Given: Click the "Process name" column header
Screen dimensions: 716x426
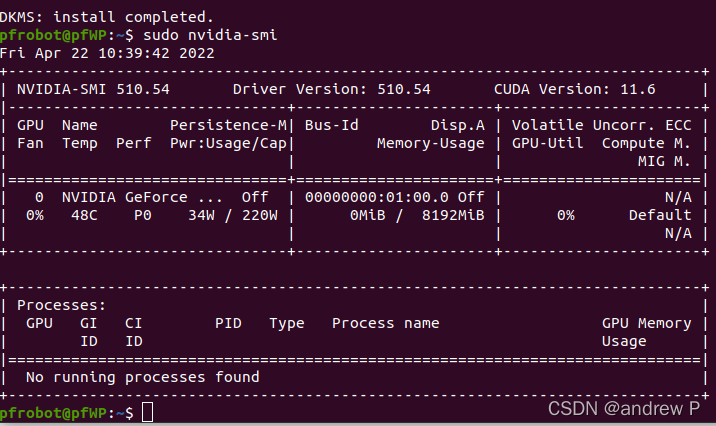Looking at the screenshot, I should point(385,323).
